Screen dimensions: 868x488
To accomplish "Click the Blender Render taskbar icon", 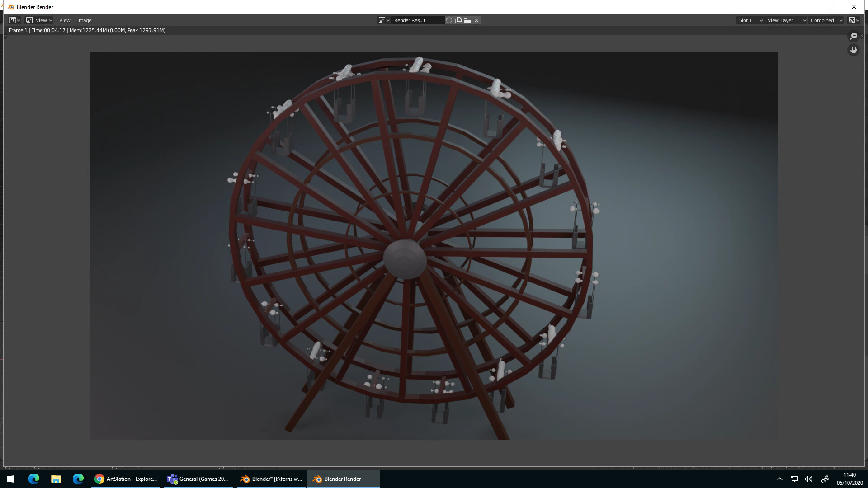I will (343, 479).
